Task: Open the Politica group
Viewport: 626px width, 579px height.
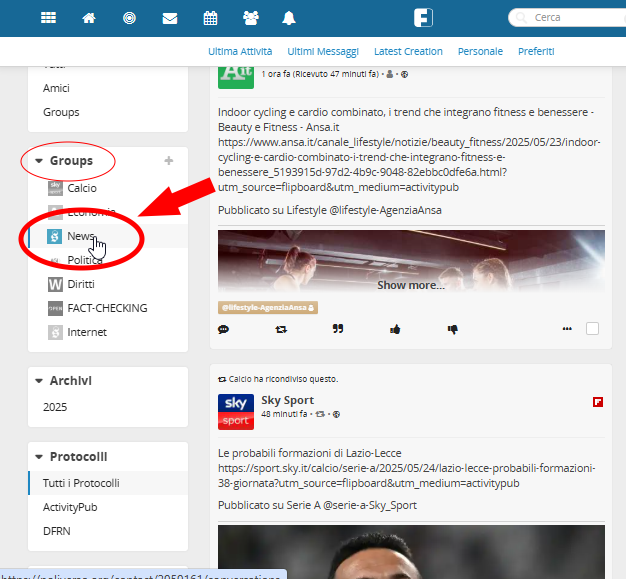Action: (85, 260)
